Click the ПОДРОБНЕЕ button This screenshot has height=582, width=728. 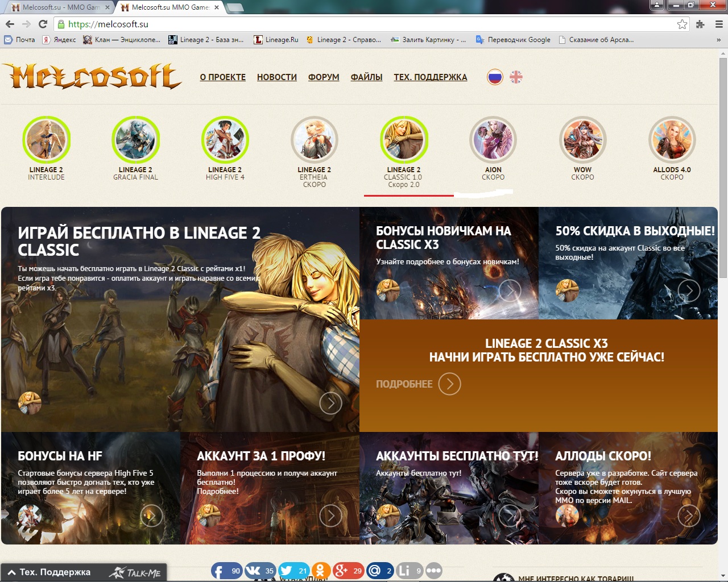419,384
